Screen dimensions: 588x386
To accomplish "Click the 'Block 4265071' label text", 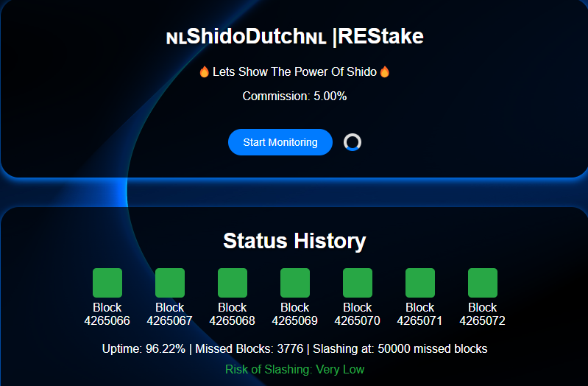I will (420, 314).
